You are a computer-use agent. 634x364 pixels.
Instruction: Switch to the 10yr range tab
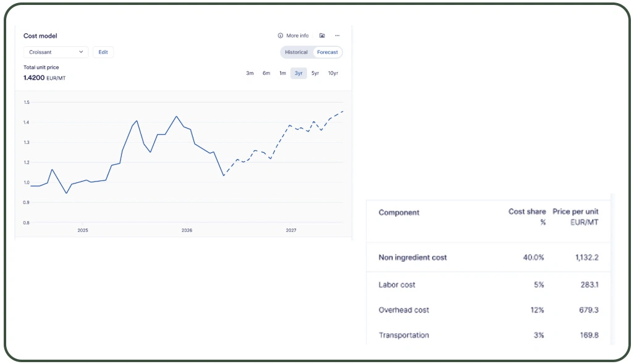coord(332,73)
